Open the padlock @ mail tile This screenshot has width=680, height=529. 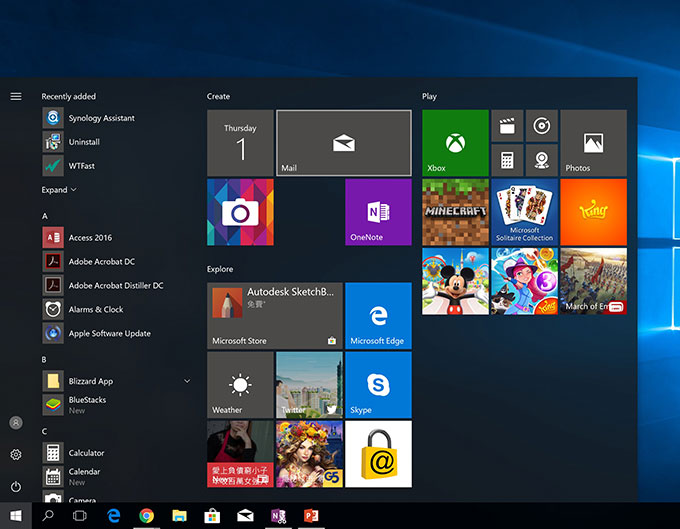379,454
